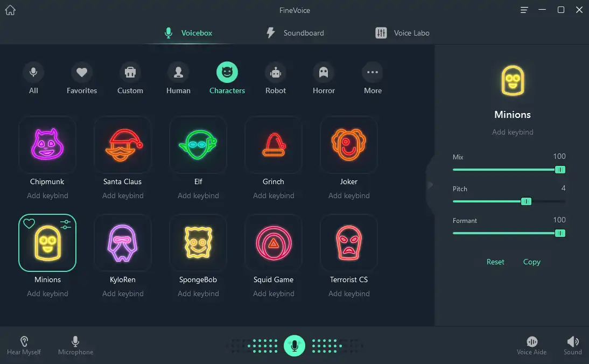Add keybind under KyloRen
The image size is (589, 364).
tap(123, 294)
